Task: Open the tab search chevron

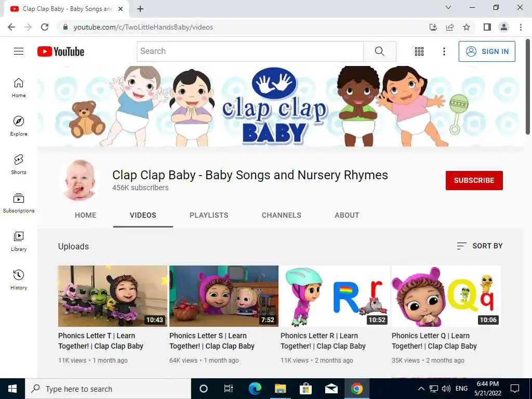Action: click(x=448, y=7)
